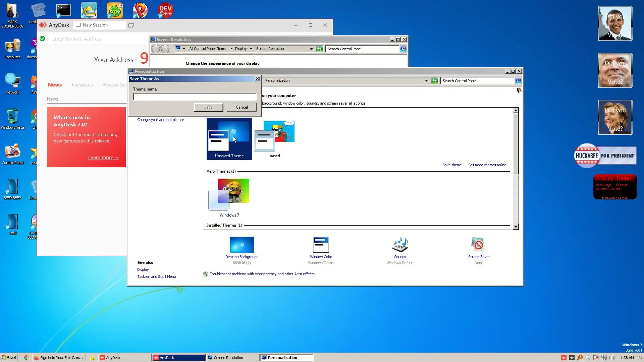Image resolution: width=644 pixels, height=362 pixels.
Task: Open the Sounds settings icon
Action: pyautogui.click(x=400, y=245)
